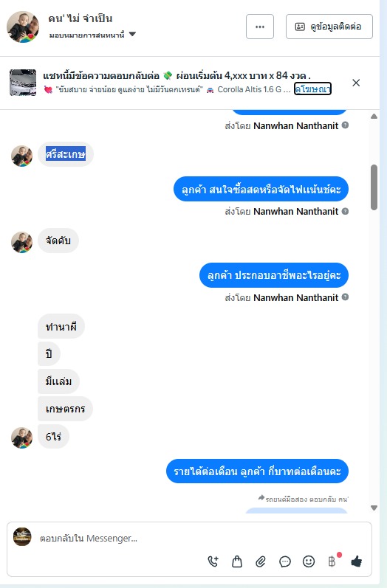387x588 pixels.
Task: Click the chat scrollbar thumb
Action: (374, 187)
